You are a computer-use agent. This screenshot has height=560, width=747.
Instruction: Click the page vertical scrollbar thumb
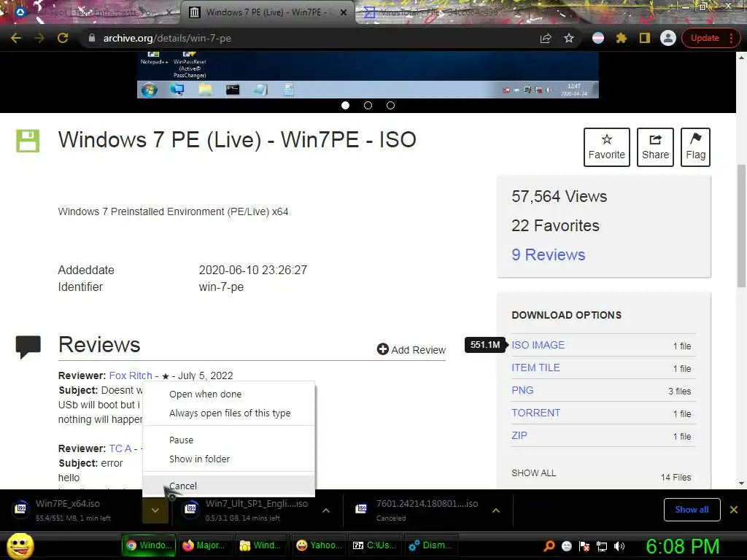coord(741,225)
